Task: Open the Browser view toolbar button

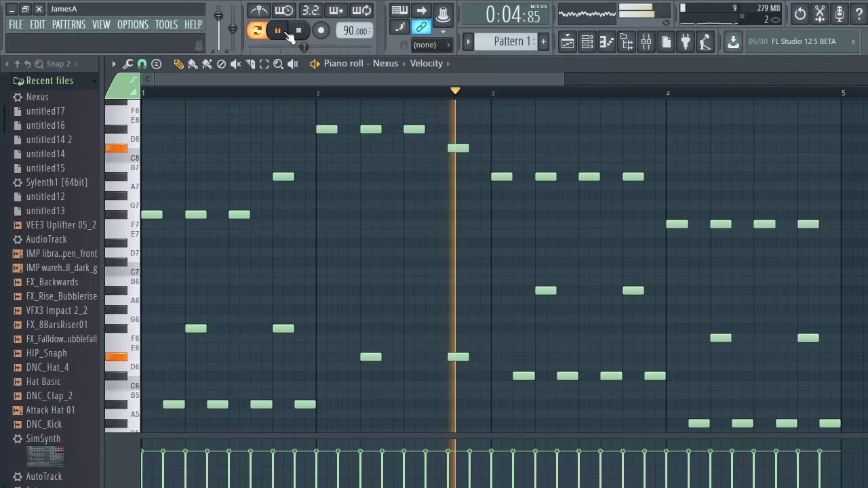Action: [627, 42]
